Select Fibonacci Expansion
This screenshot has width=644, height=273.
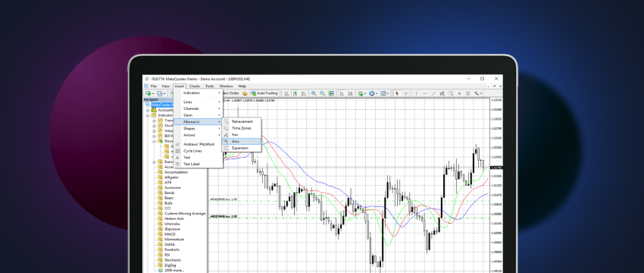point(242,148)
